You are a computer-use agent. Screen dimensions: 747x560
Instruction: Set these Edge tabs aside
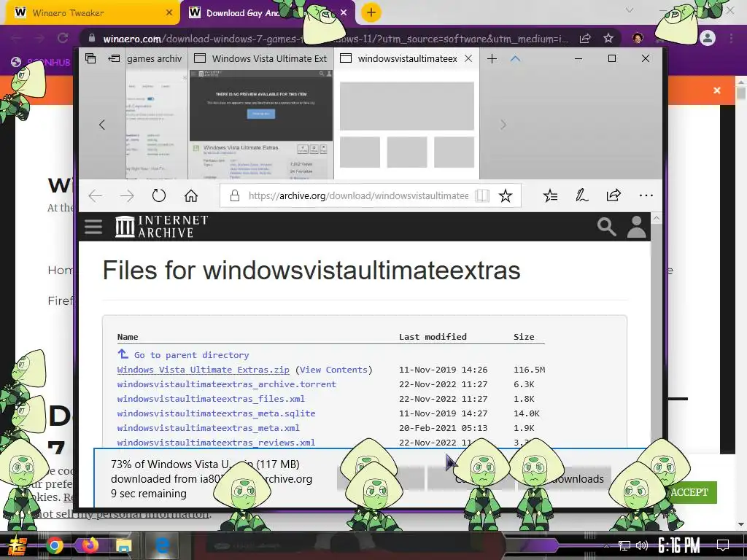[x=114, y=58]
